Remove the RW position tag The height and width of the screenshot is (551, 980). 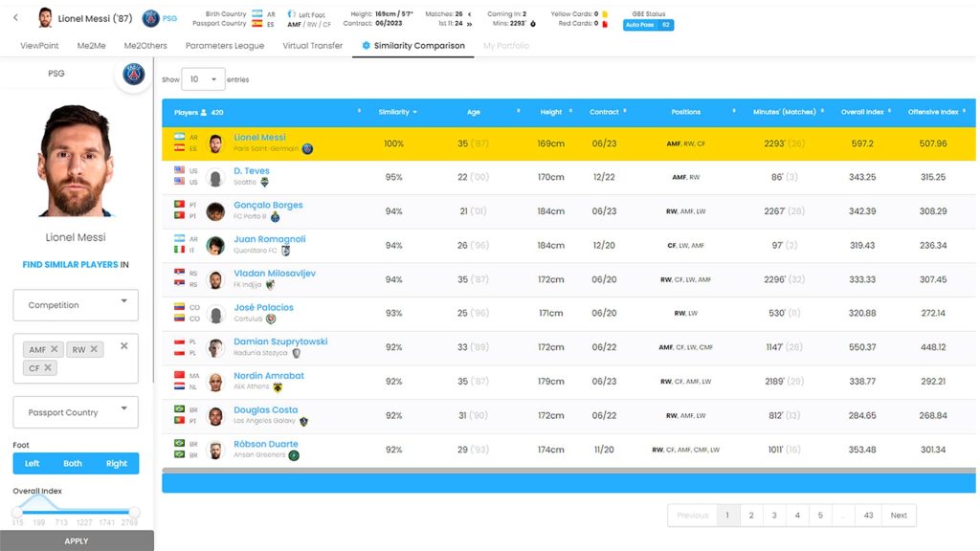94,349
